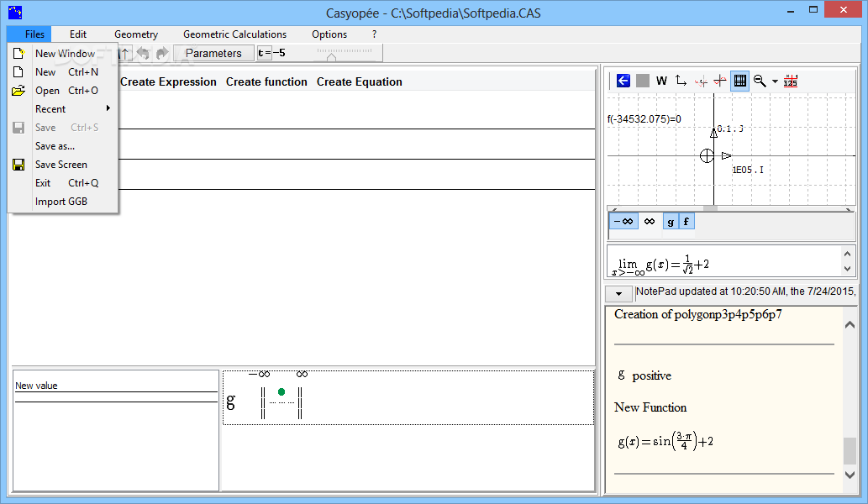
Task: Click the dotted red curve trace icon
Action: 701,81
